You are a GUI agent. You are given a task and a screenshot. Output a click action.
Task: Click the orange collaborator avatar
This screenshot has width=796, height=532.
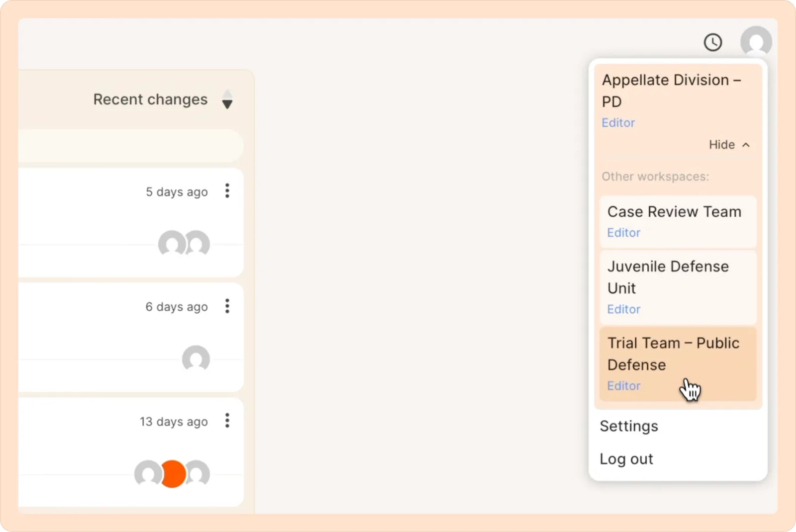click(173, 474)
